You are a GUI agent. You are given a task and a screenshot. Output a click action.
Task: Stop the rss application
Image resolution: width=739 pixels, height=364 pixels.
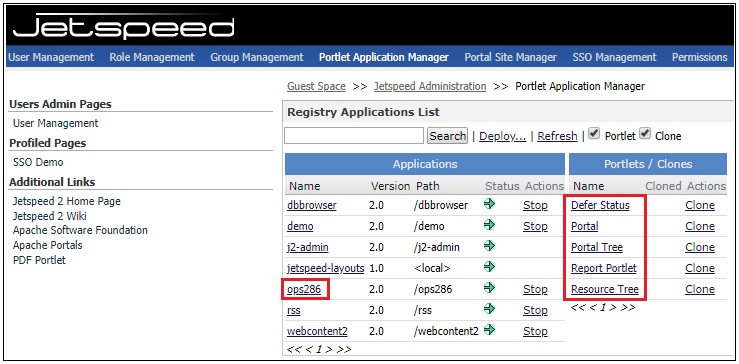tap(535, 310)
